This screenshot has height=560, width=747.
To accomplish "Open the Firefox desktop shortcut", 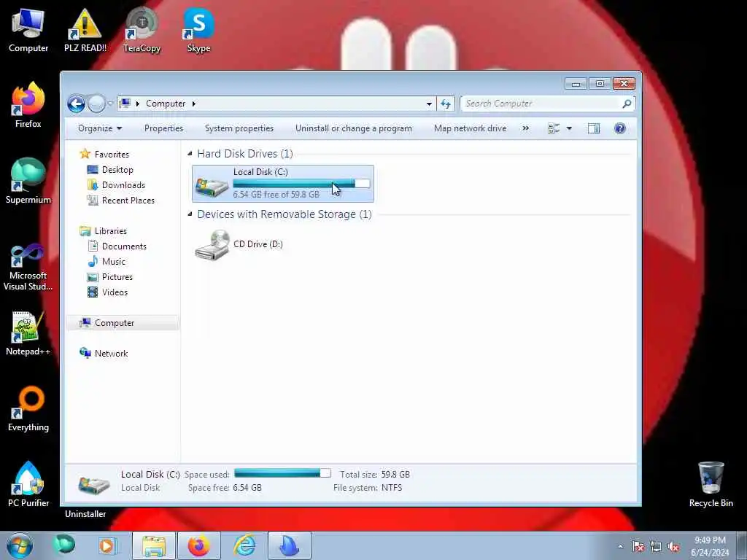I will point(28,106).
